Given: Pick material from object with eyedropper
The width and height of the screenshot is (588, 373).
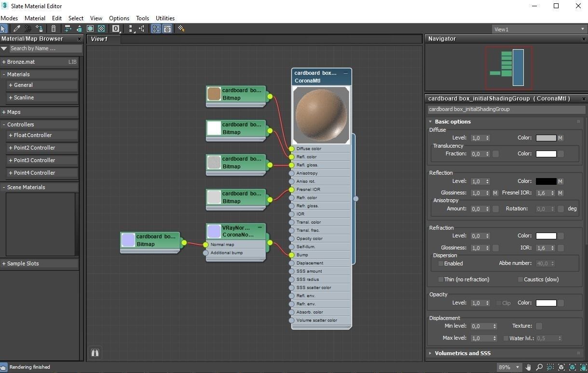Looking at the screenshot, I should [x=17, y=29].
